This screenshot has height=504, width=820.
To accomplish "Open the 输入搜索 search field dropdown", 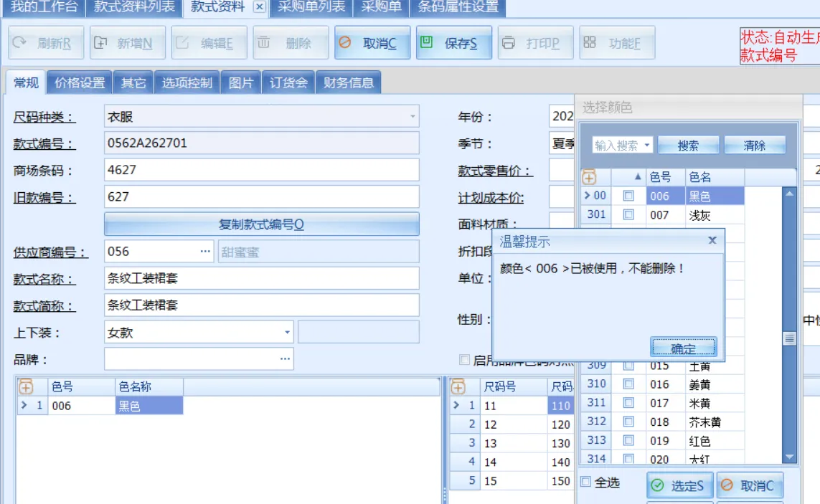I will point(647,146).
